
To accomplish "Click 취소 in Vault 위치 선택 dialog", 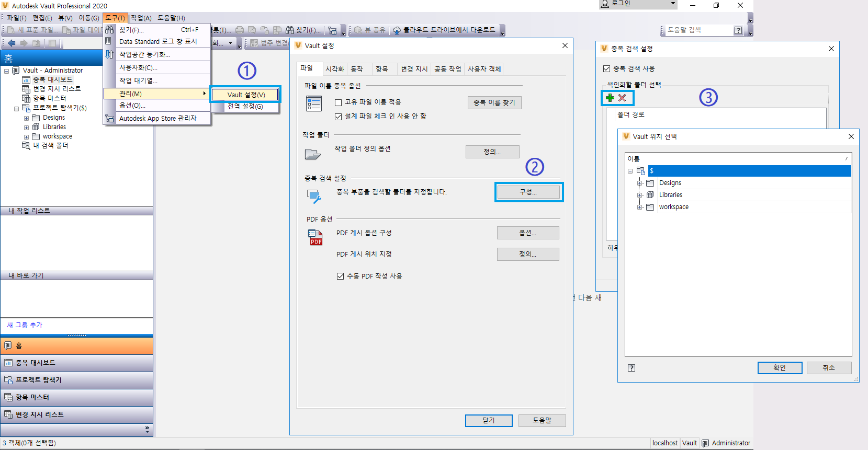I will (x=829, y=368).
